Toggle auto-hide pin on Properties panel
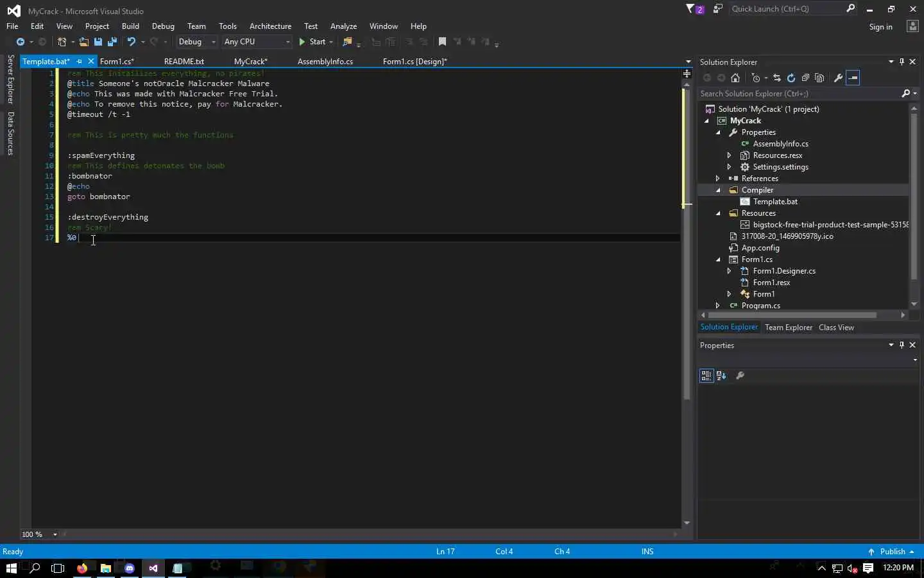 (902, 345)
